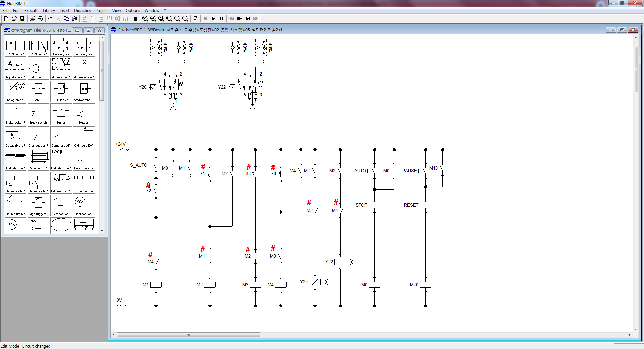Open the Library menu
This screenshot has height=349, width=644.
point(49,10)
